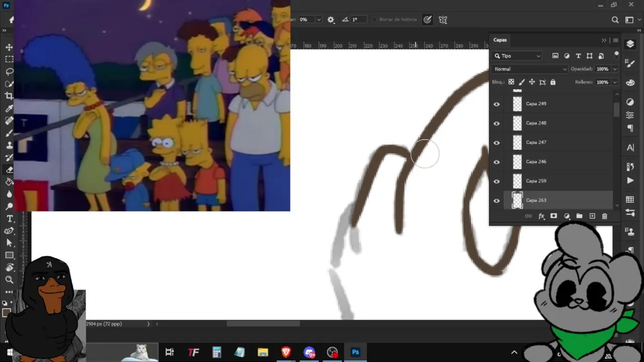This screenshot has width=644, height=362.
Task: Open the Search magnifier in top bar
Action: 615,20
